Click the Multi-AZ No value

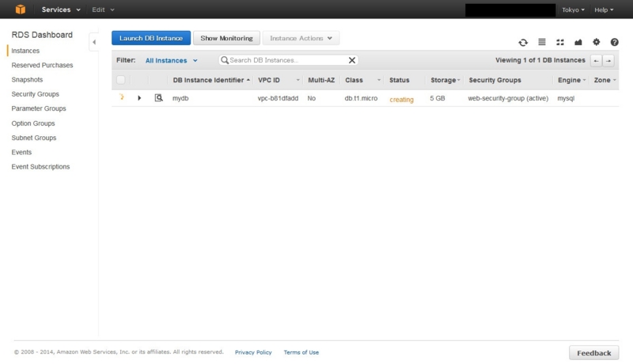[311, 98]
